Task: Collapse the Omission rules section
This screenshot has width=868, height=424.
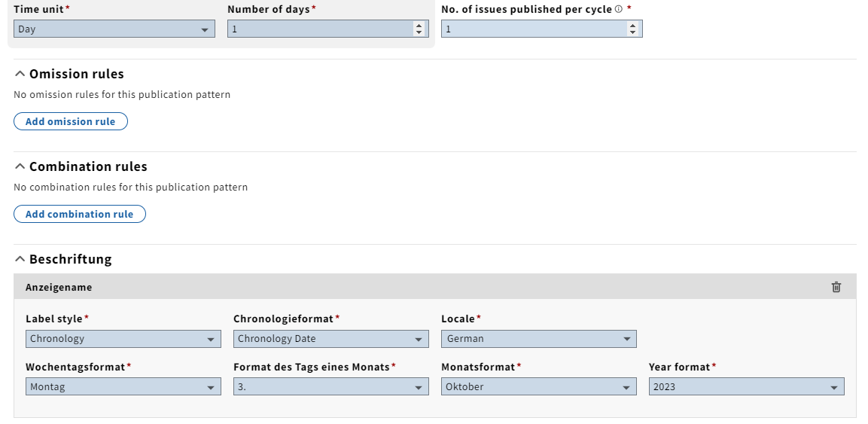Action: 20,74
